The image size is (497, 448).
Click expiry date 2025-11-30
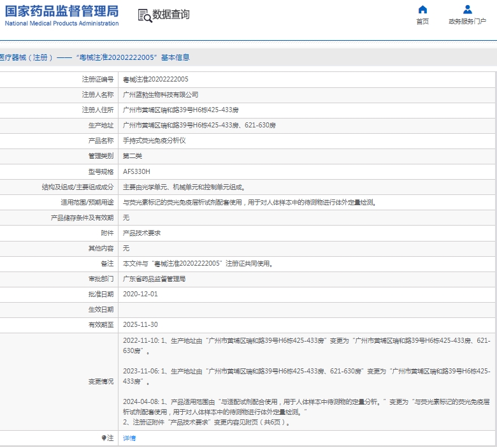click(x=140, y=324)
